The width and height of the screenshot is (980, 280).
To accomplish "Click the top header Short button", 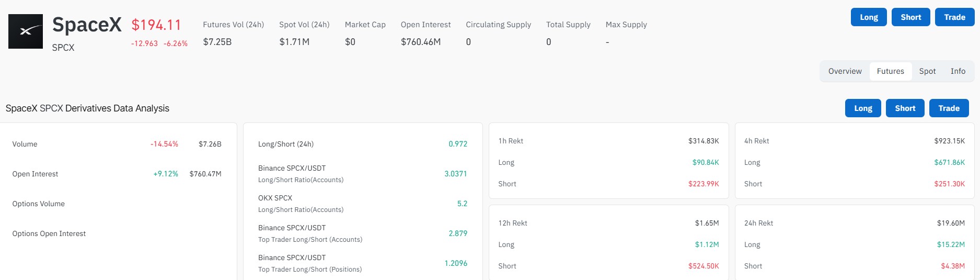I will (910, 17).
